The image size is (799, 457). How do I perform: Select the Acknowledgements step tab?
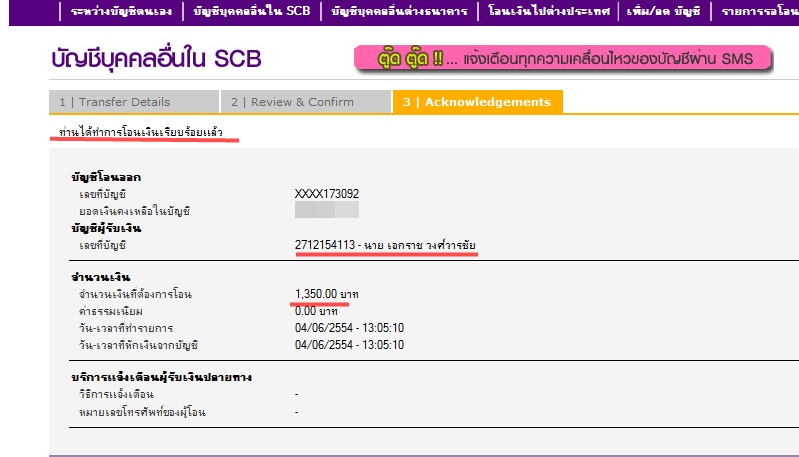point(477,102)
